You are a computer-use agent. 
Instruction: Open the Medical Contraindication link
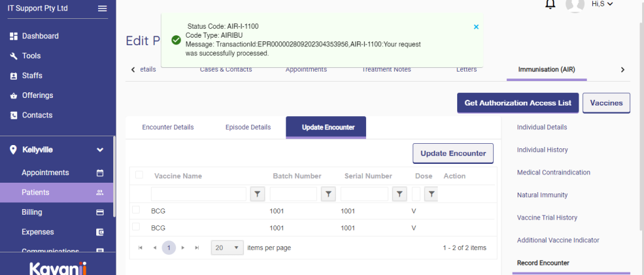tap(553, 173)
